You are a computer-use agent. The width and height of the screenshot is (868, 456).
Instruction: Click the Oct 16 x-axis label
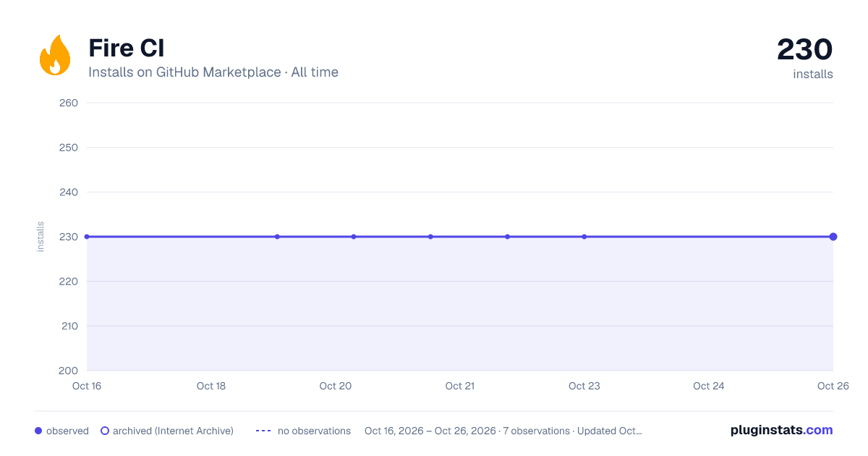click(87, 386)
